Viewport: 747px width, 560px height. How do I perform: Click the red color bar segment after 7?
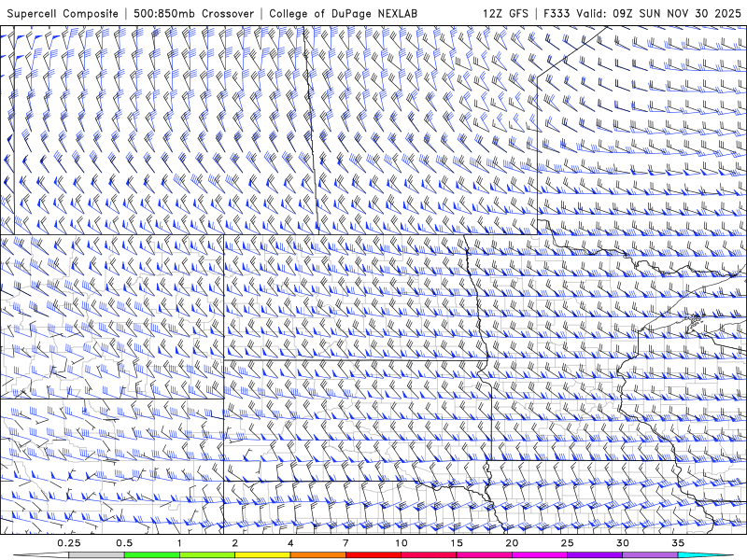click(373, 555)
